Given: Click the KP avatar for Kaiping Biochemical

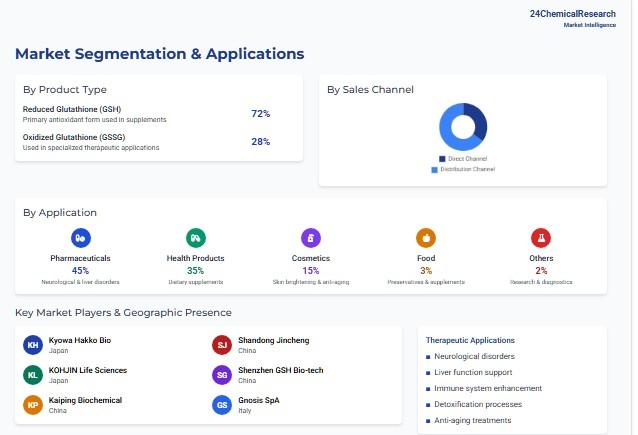Looking at the screenshot, I should tap(33, 405).
